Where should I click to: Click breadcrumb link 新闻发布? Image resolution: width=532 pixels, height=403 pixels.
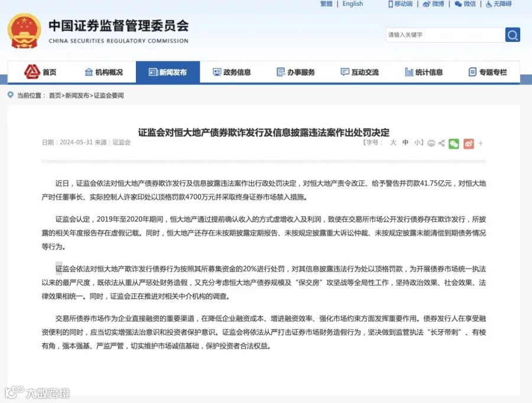tap(77, 95)
